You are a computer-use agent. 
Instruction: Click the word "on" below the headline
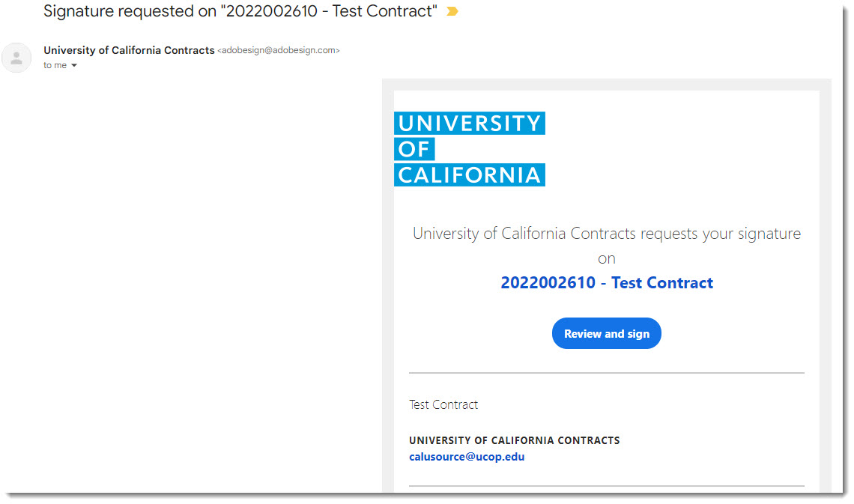tap(607, 258)
